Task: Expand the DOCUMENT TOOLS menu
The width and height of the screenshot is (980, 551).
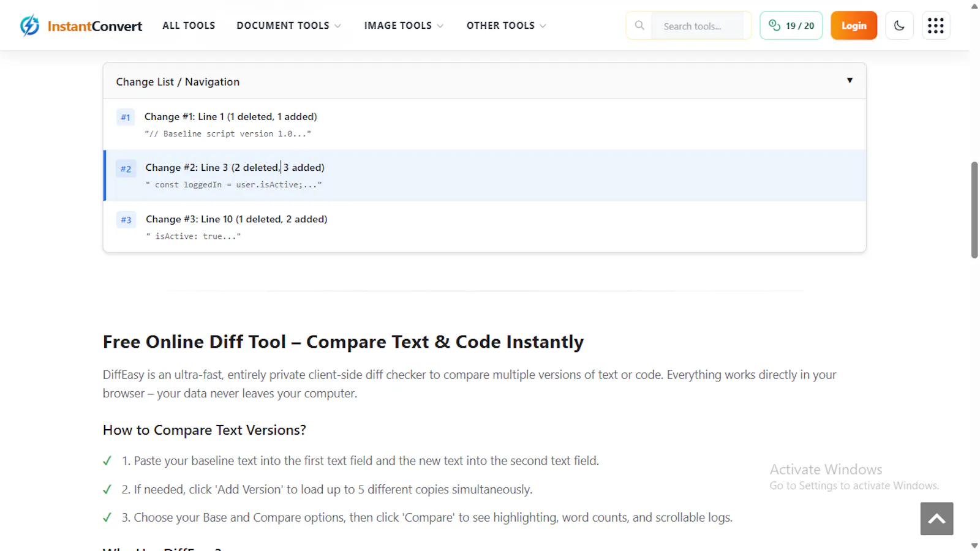Action: (289, 26)
